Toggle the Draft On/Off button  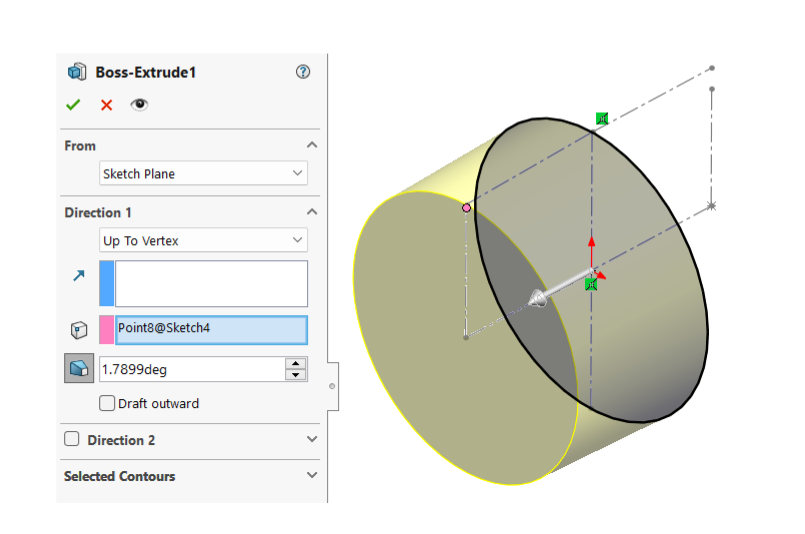(79, 369)
